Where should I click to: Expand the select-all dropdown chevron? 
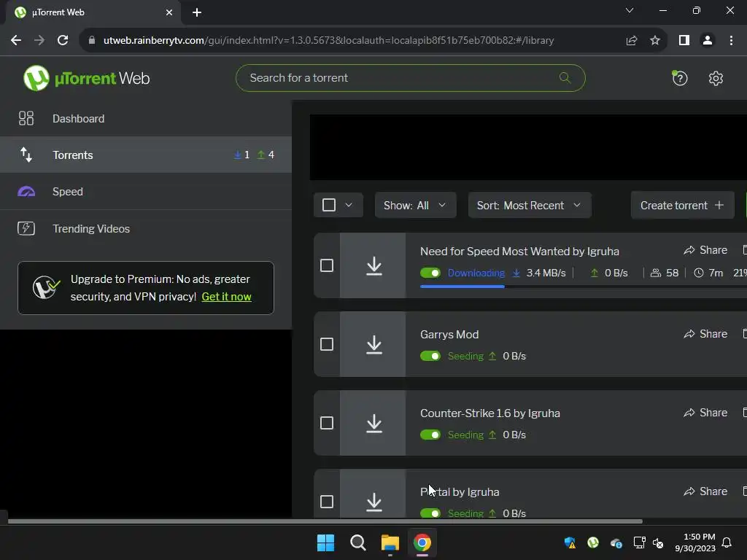[x=349, y=205]
